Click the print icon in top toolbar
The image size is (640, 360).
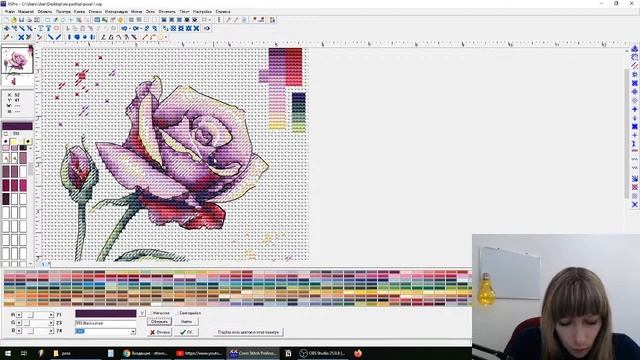(x=29, y=20)
